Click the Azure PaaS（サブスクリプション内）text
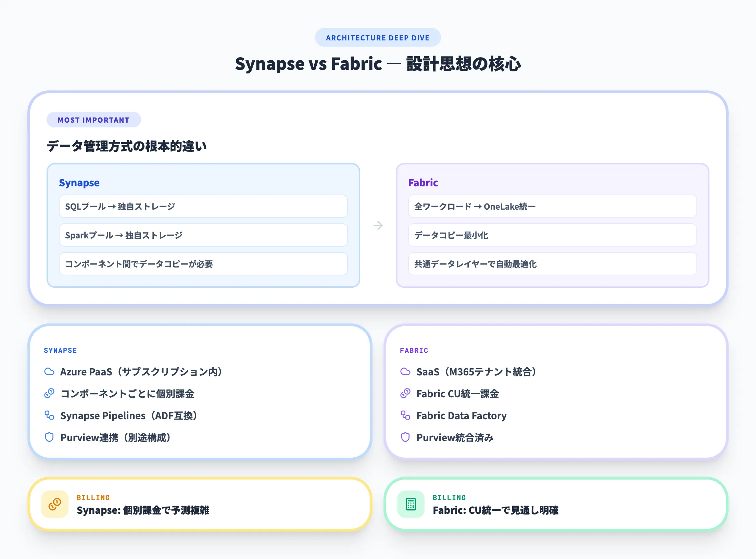The height and width of the screenshot is (559, 756). point(141,372)
